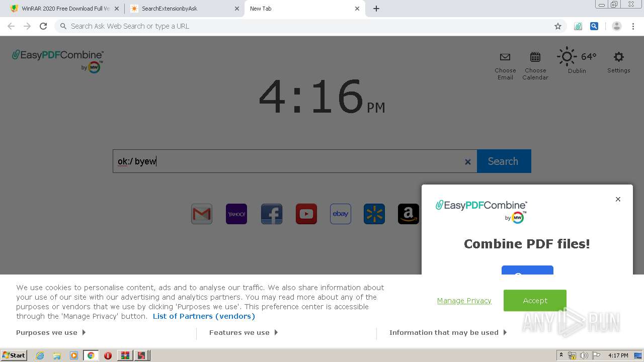Click the blue search extension icon in toolbar

click(594, 26)
